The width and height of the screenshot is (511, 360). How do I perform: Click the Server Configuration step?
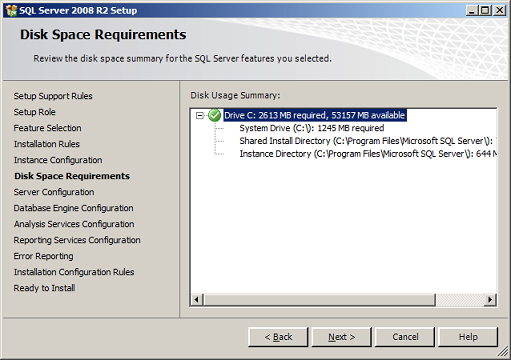54,192
